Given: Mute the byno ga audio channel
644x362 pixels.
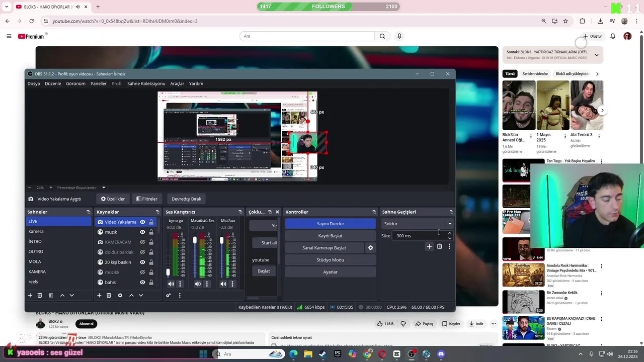Looking at the screenshot, I should 171,284.
